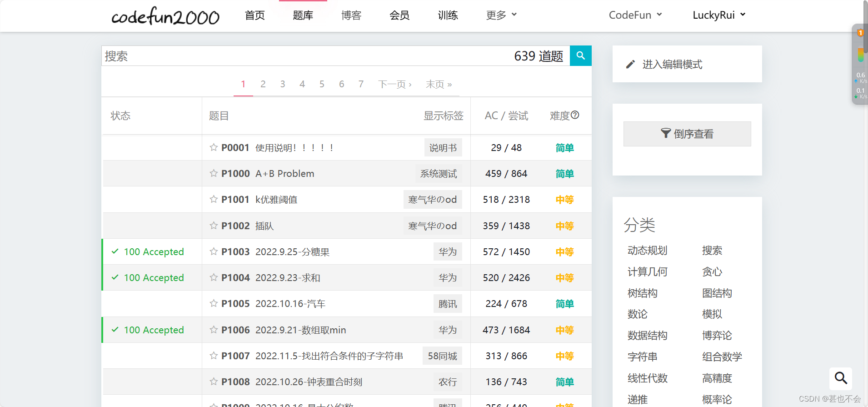The height and width of the screenshot is (407, 868).
Task: Select the 搜索 category
Action: click(x=712, y=250)
